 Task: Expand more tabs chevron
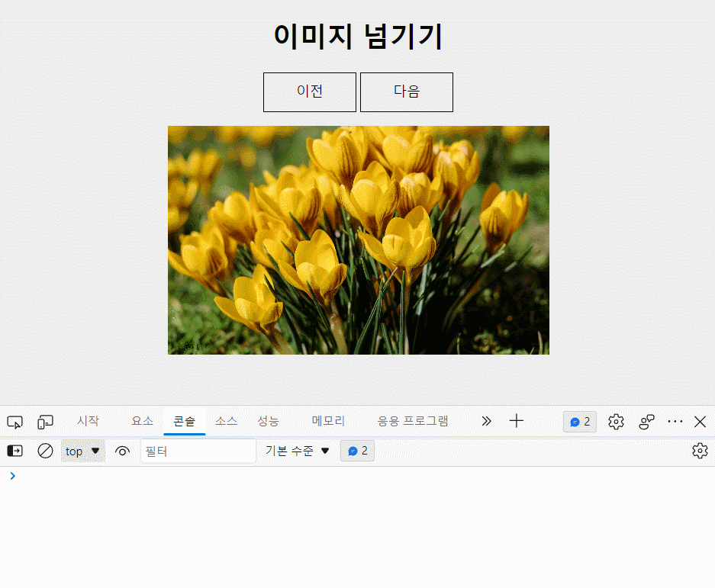(x=487, y=421)
